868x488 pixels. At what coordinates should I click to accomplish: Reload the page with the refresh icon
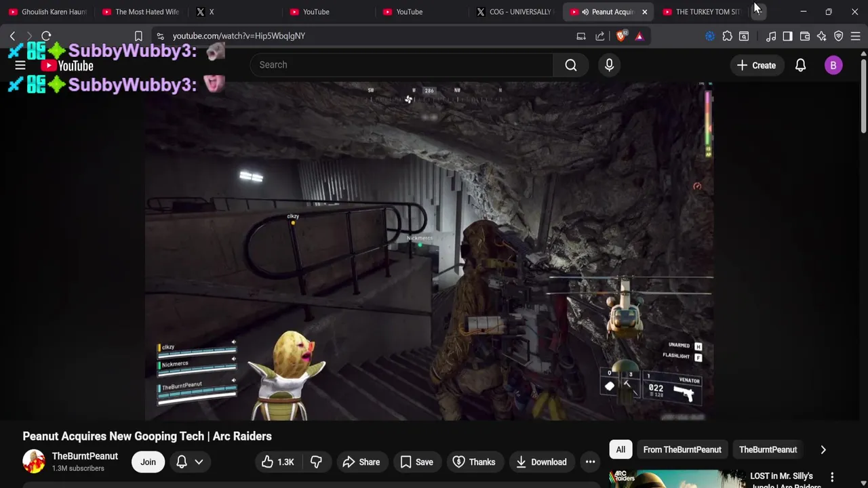pyautogui.click(x=46, y=36)
